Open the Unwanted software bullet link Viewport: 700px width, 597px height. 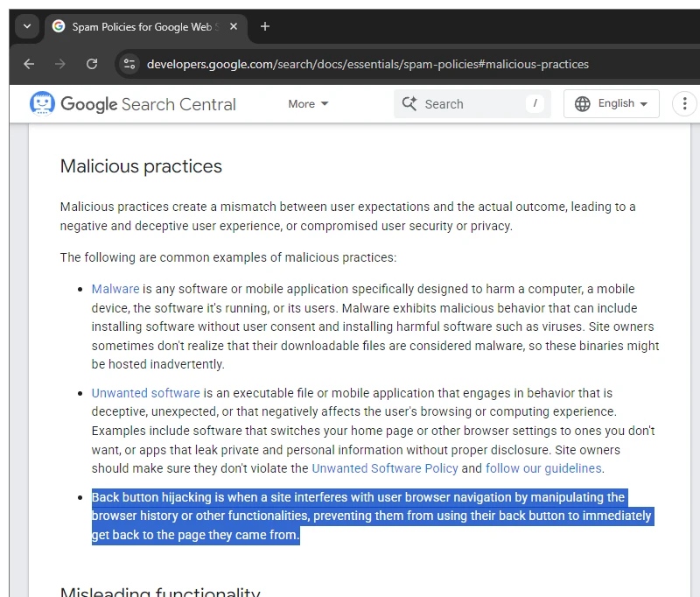click(x=146, y=393)
